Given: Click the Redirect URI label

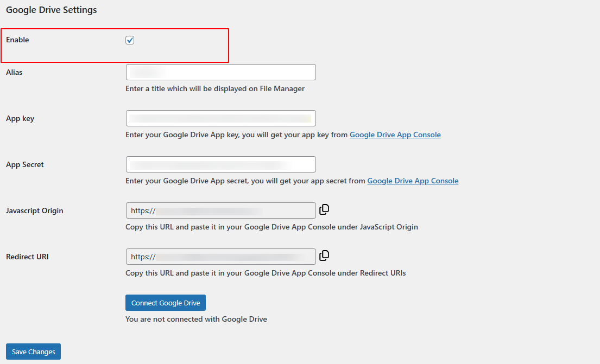Looking at the screenshot, I should (27, 257).
